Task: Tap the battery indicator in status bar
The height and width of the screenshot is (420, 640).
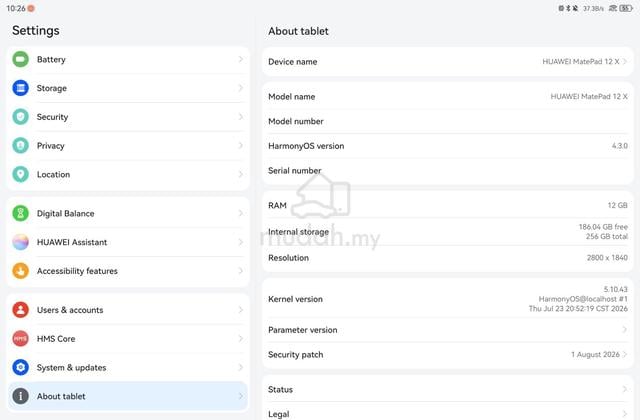Action: 626,8
